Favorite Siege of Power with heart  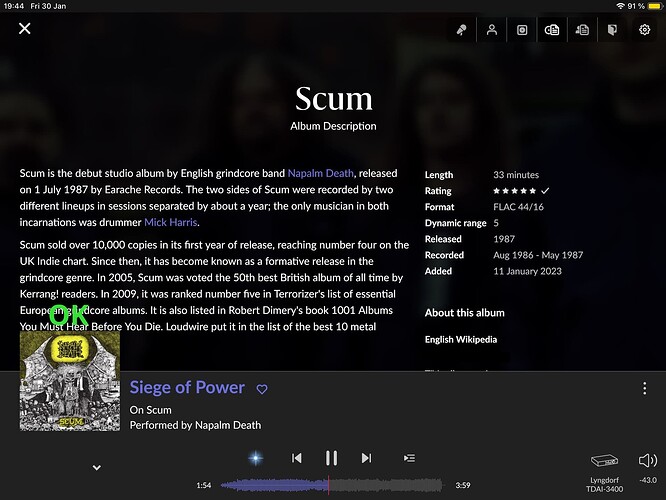point(262,389)
